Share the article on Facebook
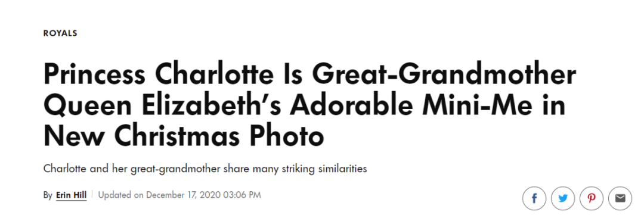 pos(534,199)
